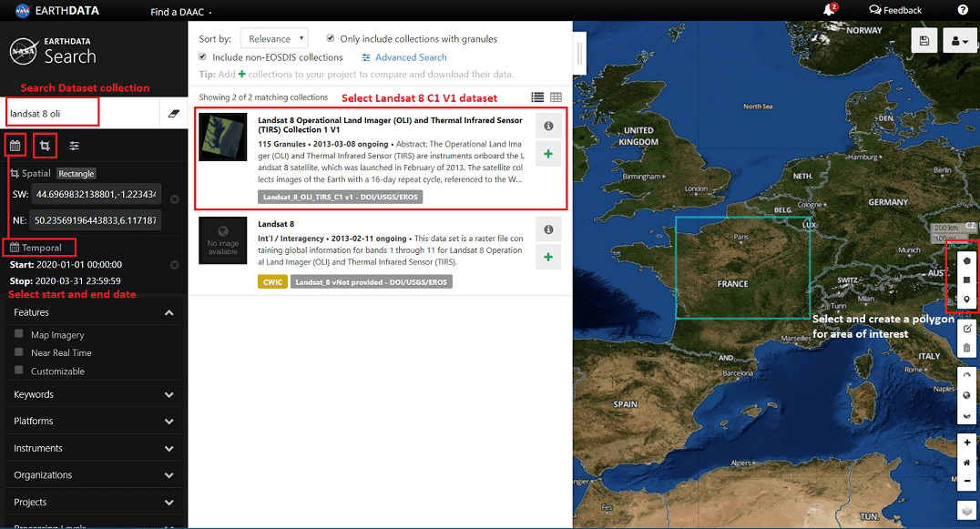Edit the drawn shape on map

coord(967,329)
